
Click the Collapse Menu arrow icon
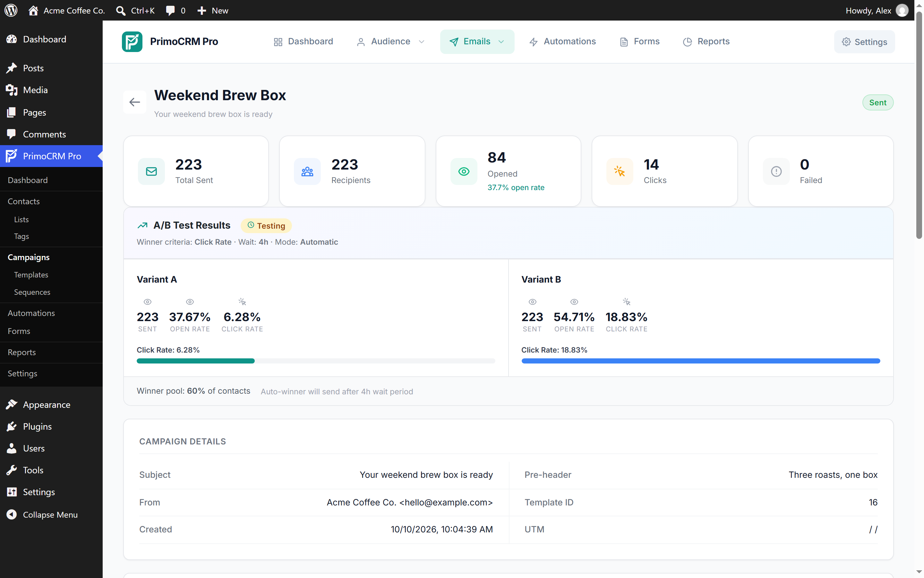pos(12,514)
